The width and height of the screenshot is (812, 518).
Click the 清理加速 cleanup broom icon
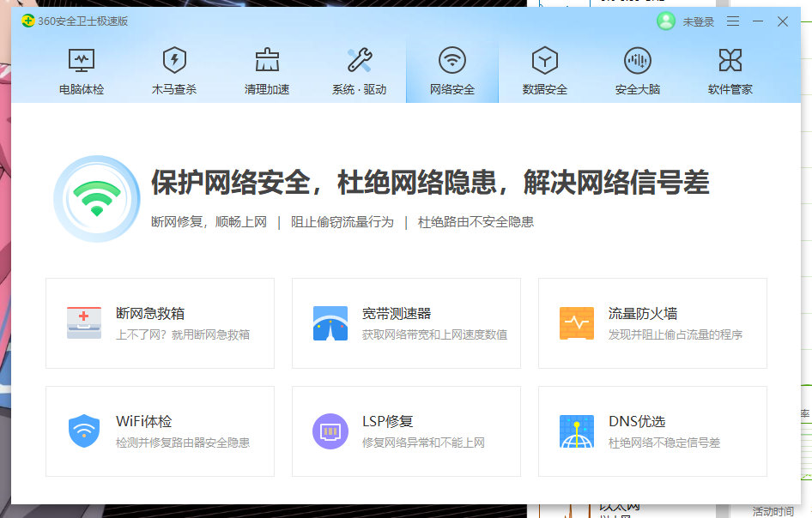click(x=266, y=60)
